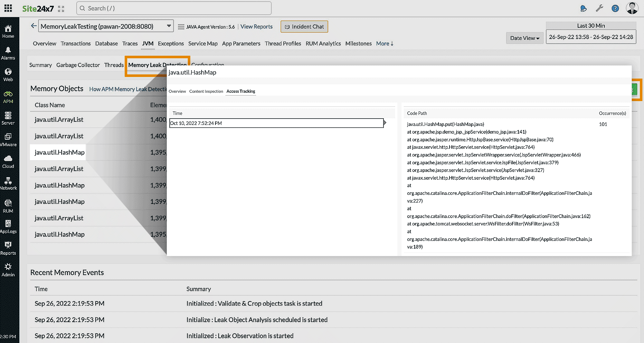Click the java.util.HashMap.put(HashMap.java) code path line
644x343 pixels.
point(445,124)
